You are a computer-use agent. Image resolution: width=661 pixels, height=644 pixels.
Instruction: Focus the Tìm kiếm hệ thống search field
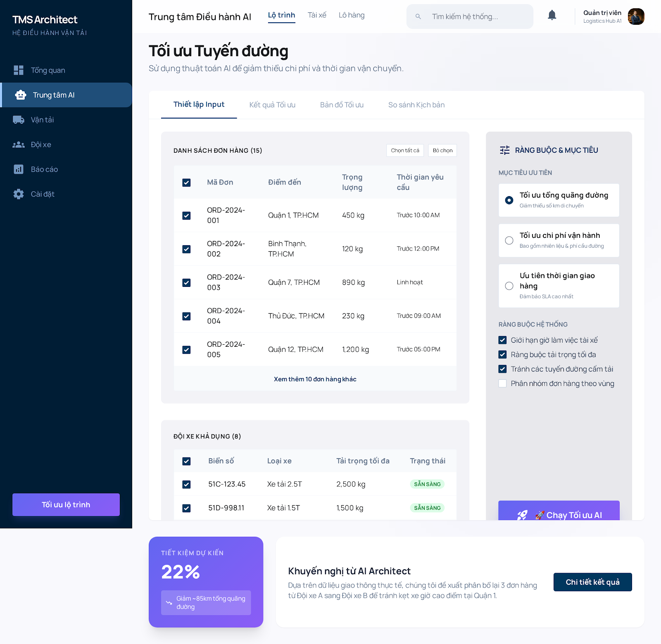(470, 17)
